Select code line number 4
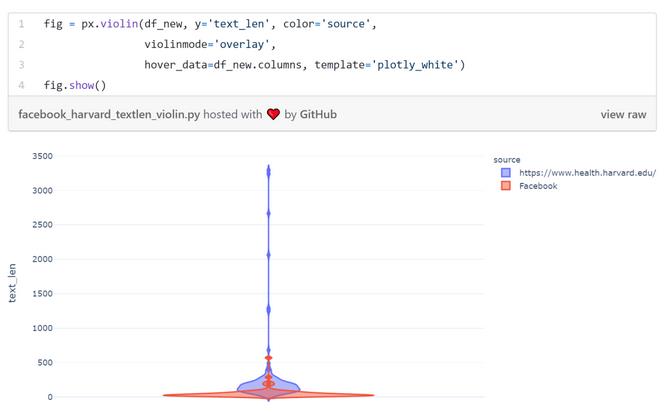Screen dimensions: 665x413 (20, 86)
